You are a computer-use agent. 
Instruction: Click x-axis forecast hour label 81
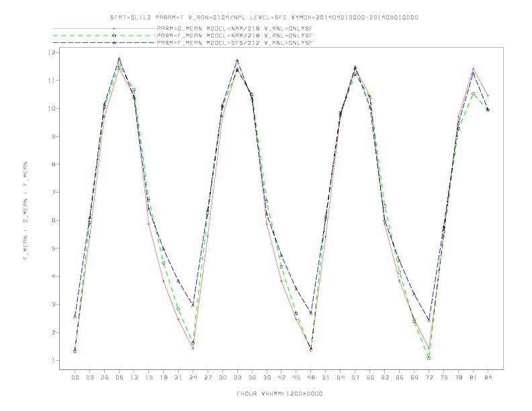point(474,377)
